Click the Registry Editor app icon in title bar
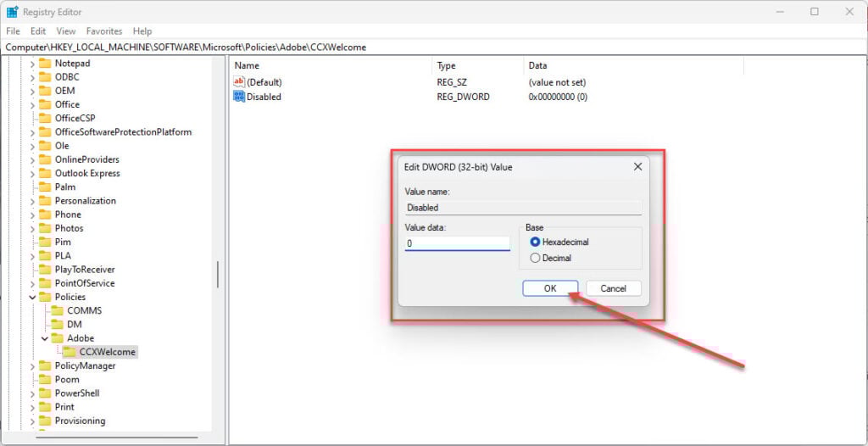The image size is (868, 446). (x=12, y=11)
